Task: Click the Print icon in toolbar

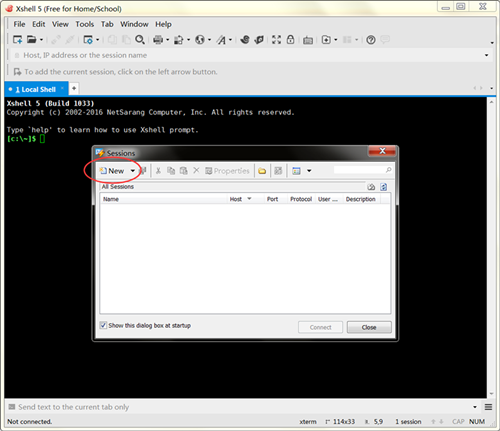Action: click(x=158, y=40)
